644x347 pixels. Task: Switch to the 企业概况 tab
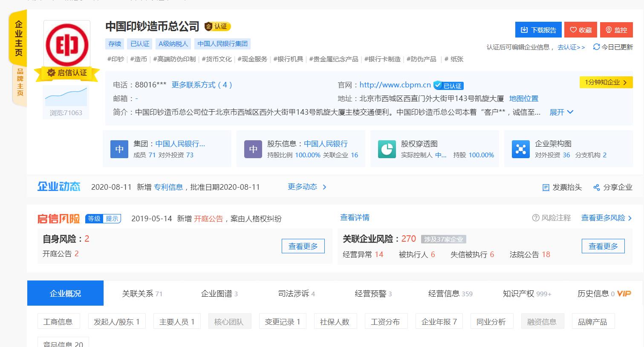point(65,293)
